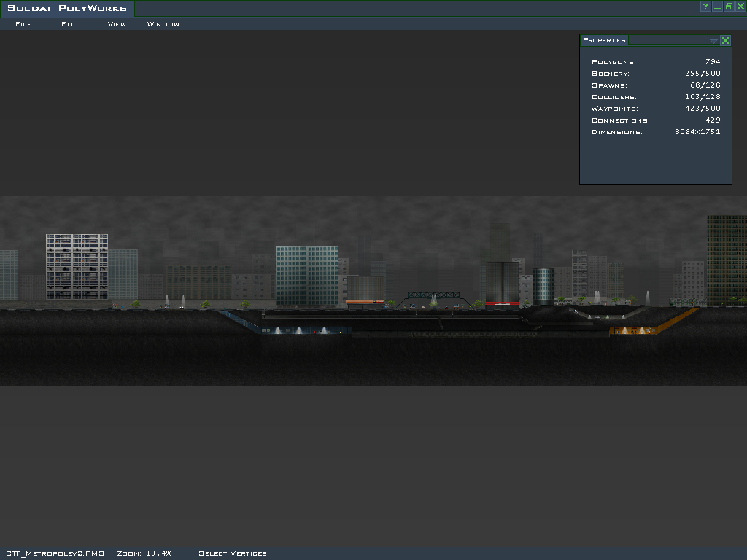Restore down the PolyWorks window

[729, 7]
